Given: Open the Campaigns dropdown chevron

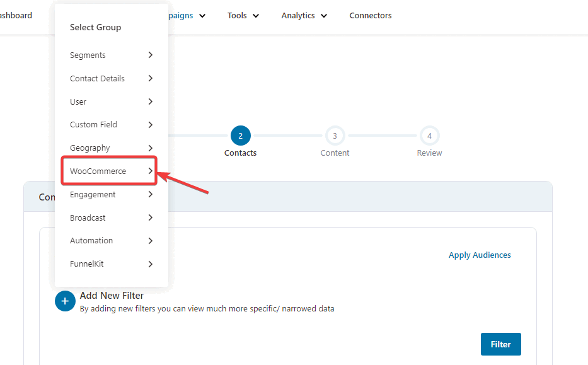Looking at the screenshot, I should tap(202, 16).
